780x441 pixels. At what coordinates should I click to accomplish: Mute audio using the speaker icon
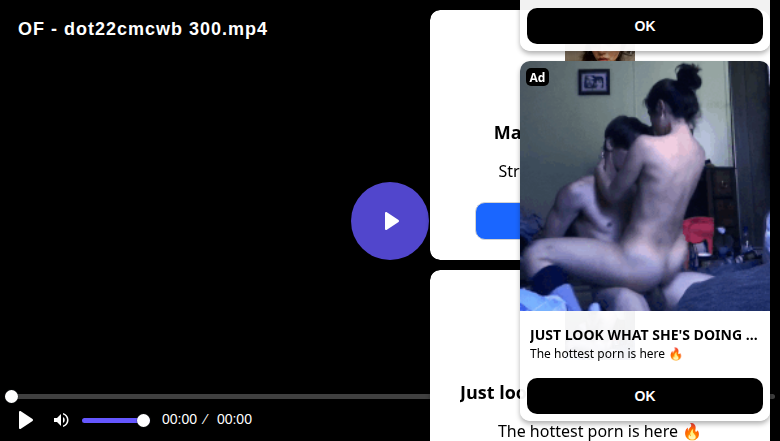click(61, 420)
